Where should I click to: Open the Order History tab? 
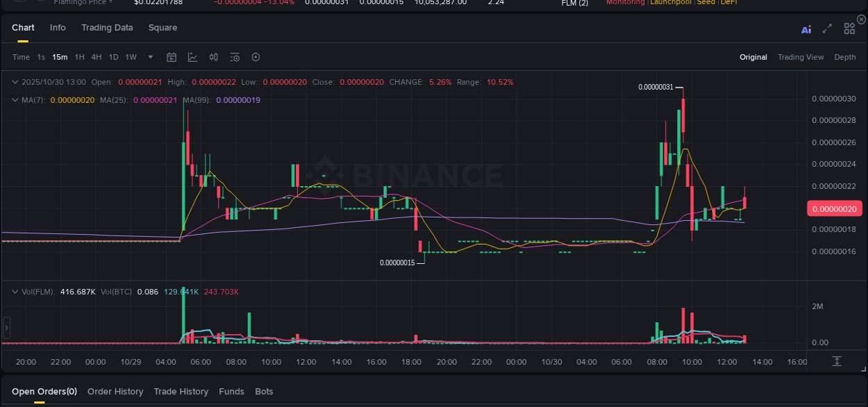click(x=115, y=391)
